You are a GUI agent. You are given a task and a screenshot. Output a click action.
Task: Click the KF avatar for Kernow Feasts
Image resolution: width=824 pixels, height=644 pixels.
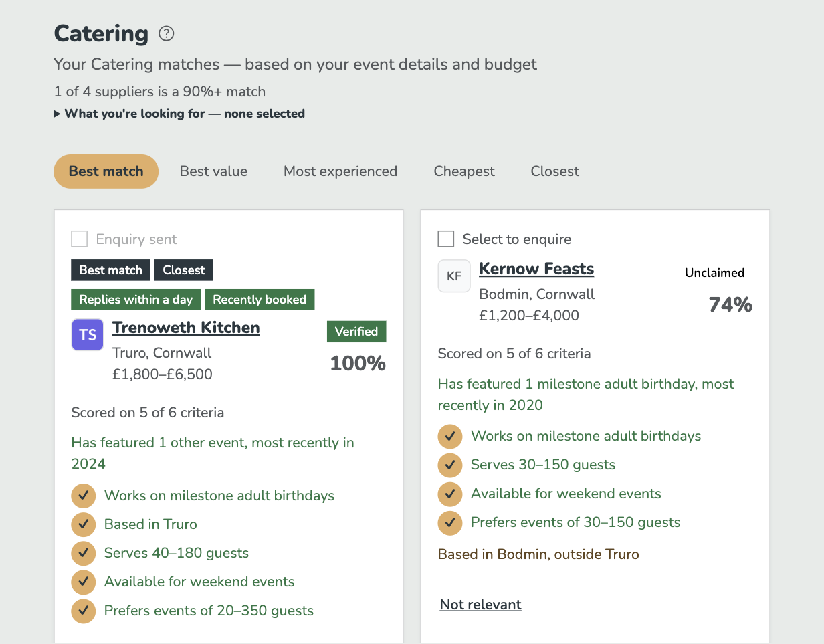(454, 276)
